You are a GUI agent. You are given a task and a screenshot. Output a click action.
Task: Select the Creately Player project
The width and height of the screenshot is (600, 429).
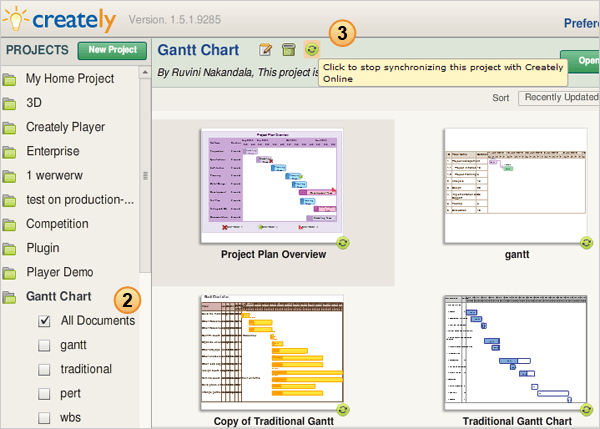(65, 127)
